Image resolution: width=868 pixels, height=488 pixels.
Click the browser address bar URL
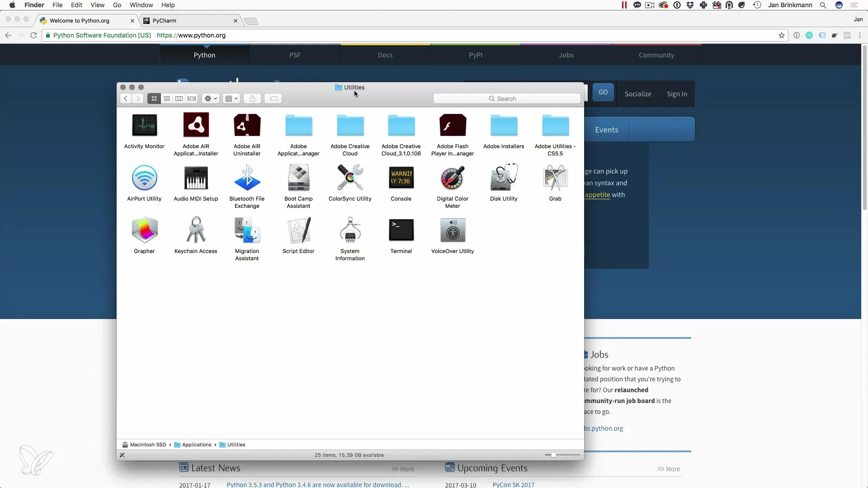pyautogui.click(x=191, y=35)
